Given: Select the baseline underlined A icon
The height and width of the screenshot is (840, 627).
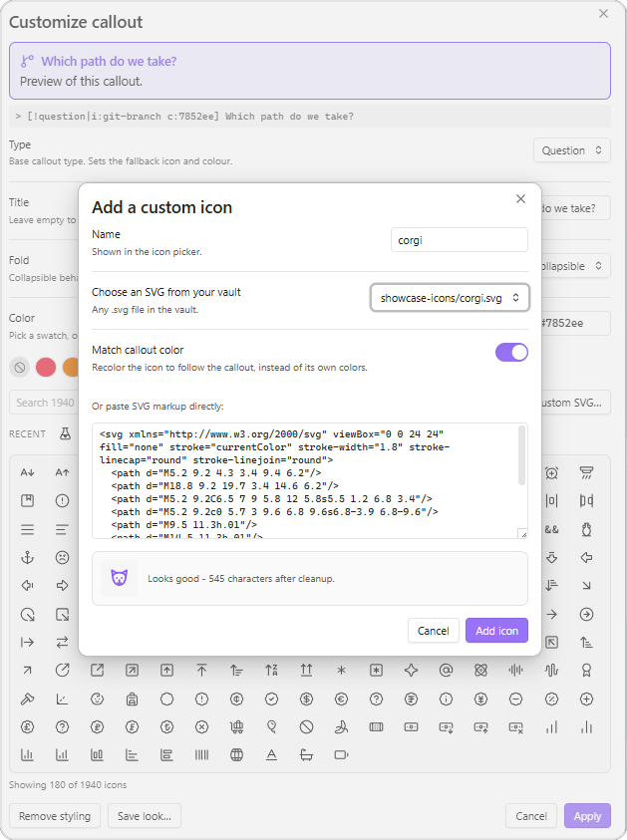Looking at the screenshot, I should [x=272, y=755].
